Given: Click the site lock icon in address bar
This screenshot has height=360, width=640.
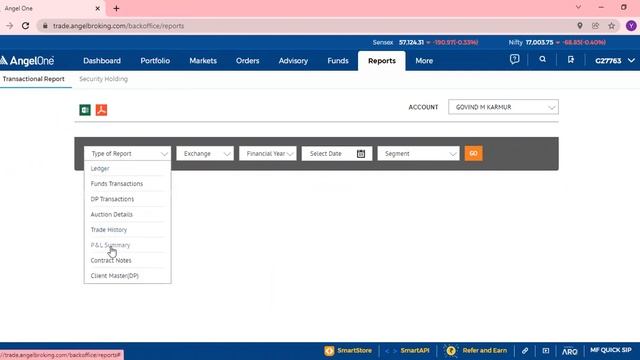Looking at the screenshot, I should coord(45,26).
